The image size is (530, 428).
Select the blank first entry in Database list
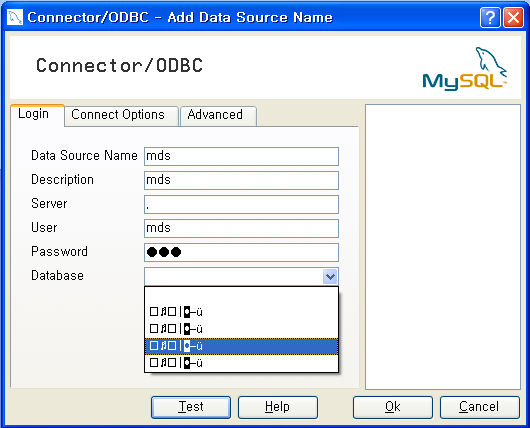coord(241,295)
